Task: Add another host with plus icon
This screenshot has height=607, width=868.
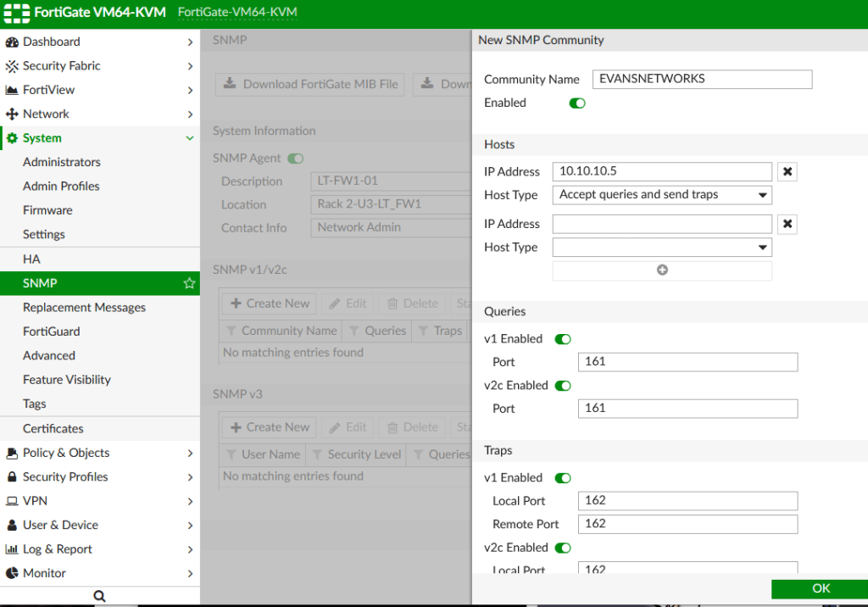Action: tap(662, 270)
